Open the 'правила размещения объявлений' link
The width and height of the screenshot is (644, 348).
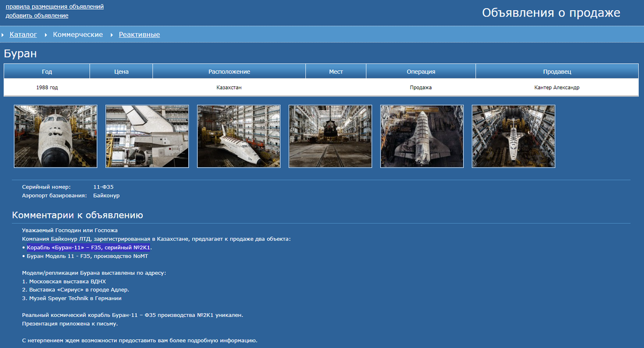pyautogui.click(x=55, y=6)
